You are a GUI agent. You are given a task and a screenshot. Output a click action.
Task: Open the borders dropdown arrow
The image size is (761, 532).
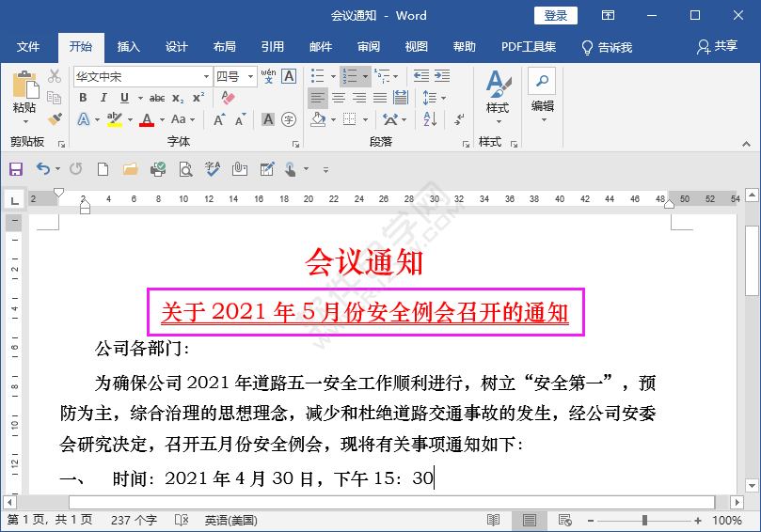click(365, 119)
